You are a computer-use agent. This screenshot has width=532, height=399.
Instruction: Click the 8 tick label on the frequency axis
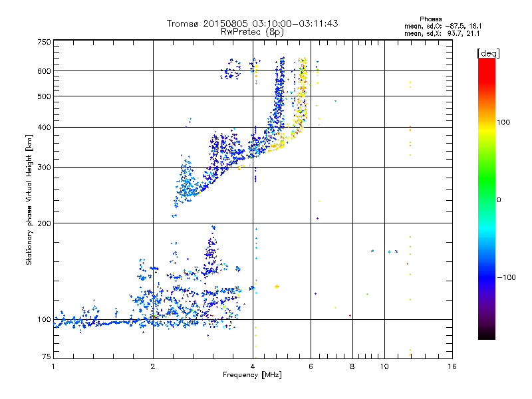[352, 366]
